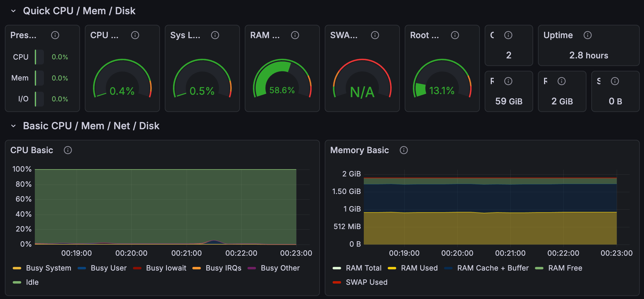The width and height of the screenshot is (644, 299).
Task: Click the RAM Used panel info icon
Action: point(295,35)
